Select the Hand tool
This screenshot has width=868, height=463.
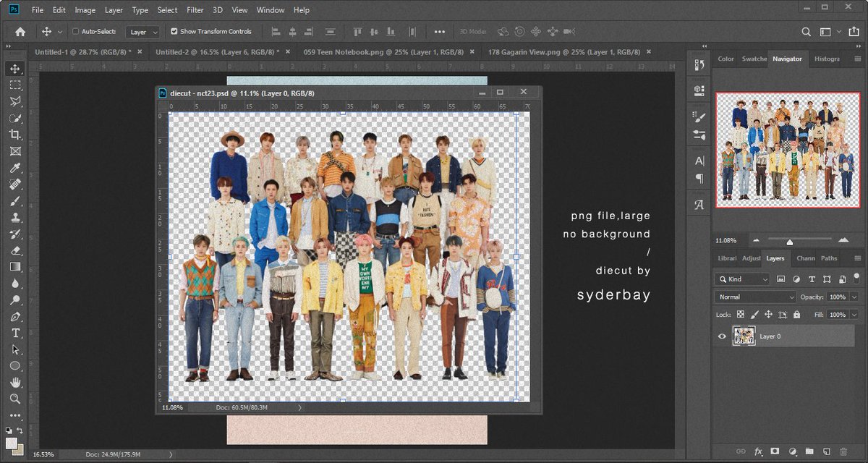coord(15,382)
